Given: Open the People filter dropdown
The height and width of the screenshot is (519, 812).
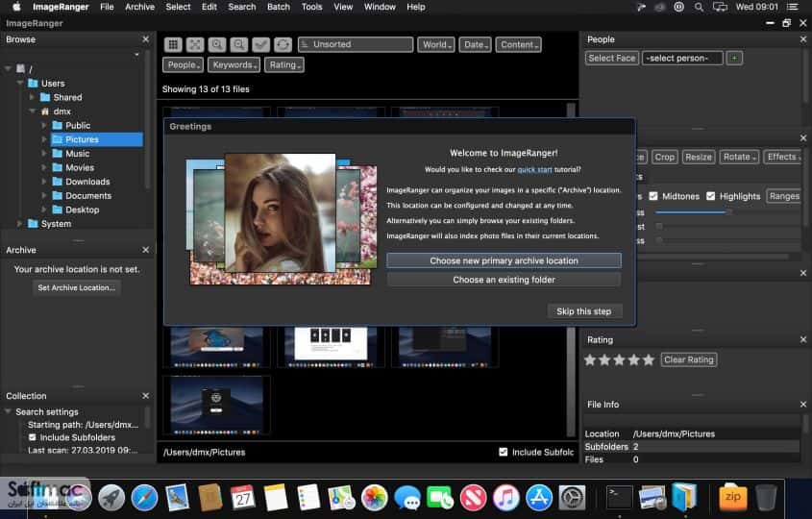Looking at the screenshot, I should [x=183, y=64].
